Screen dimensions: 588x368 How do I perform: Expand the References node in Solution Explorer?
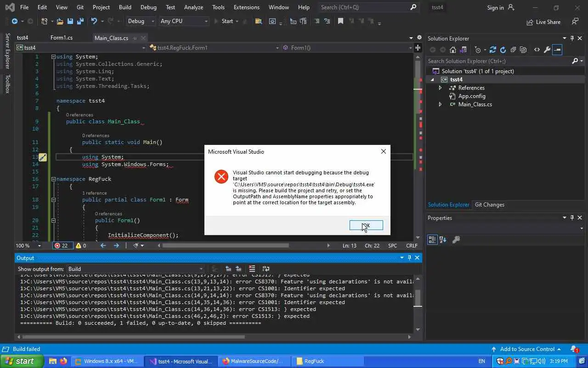tap(440, 88)
